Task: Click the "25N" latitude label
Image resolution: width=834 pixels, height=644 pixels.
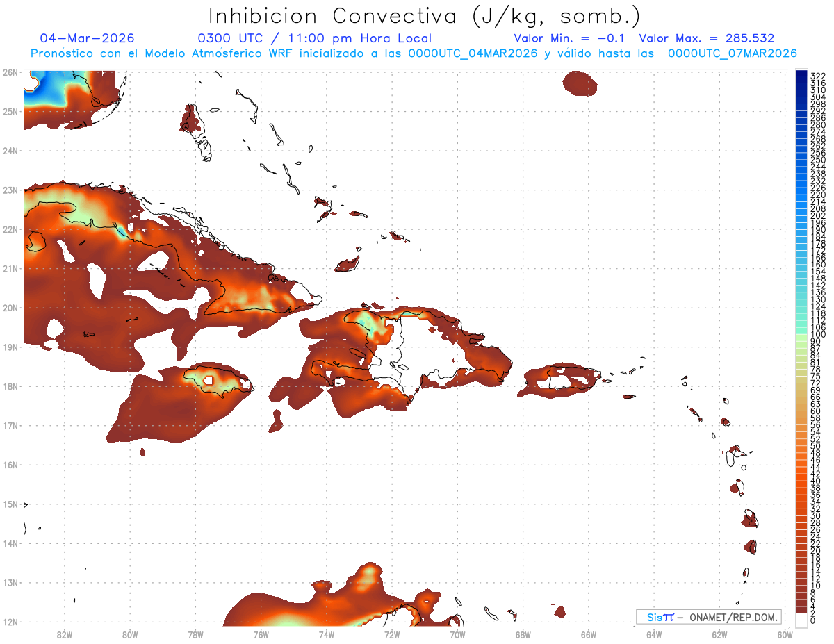Action: (10, 111)
